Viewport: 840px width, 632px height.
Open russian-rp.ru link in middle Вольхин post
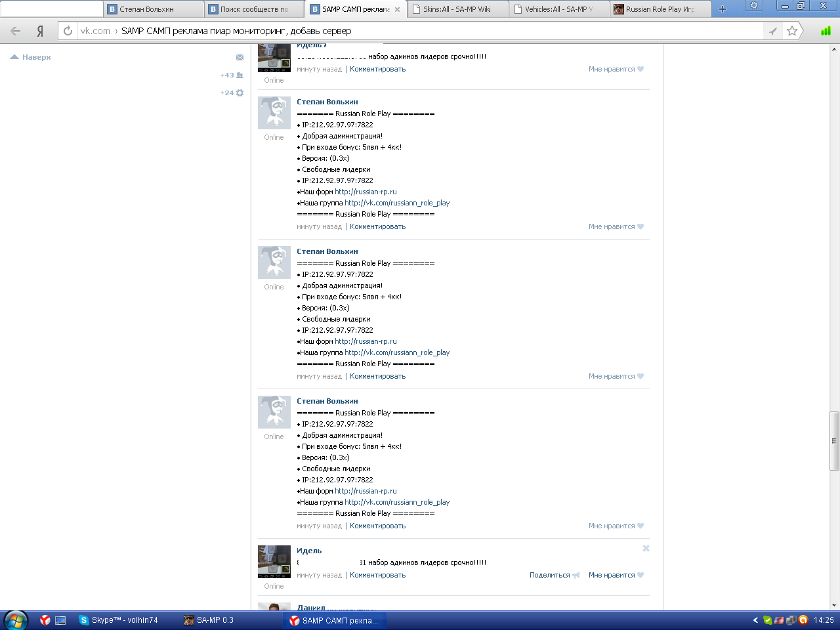click(366, 341)
